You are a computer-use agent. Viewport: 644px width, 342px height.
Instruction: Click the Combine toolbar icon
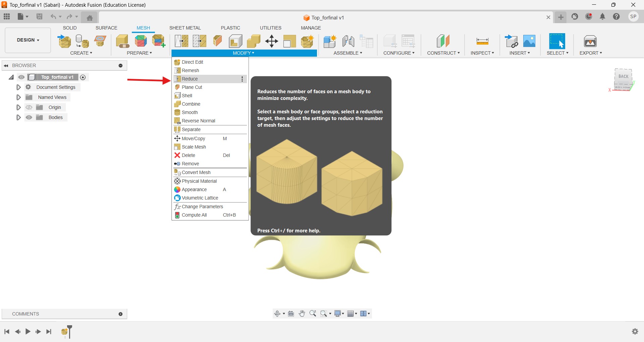(254, 41)
